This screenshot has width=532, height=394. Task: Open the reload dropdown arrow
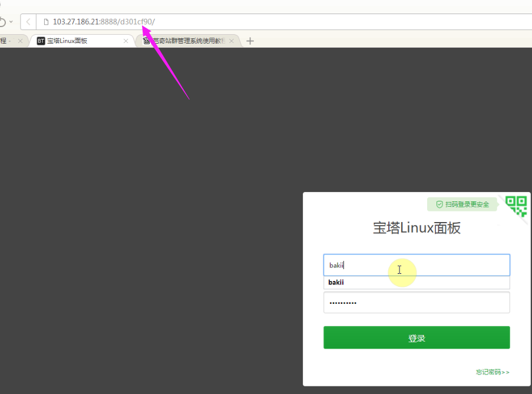click(x=11, y=22)
